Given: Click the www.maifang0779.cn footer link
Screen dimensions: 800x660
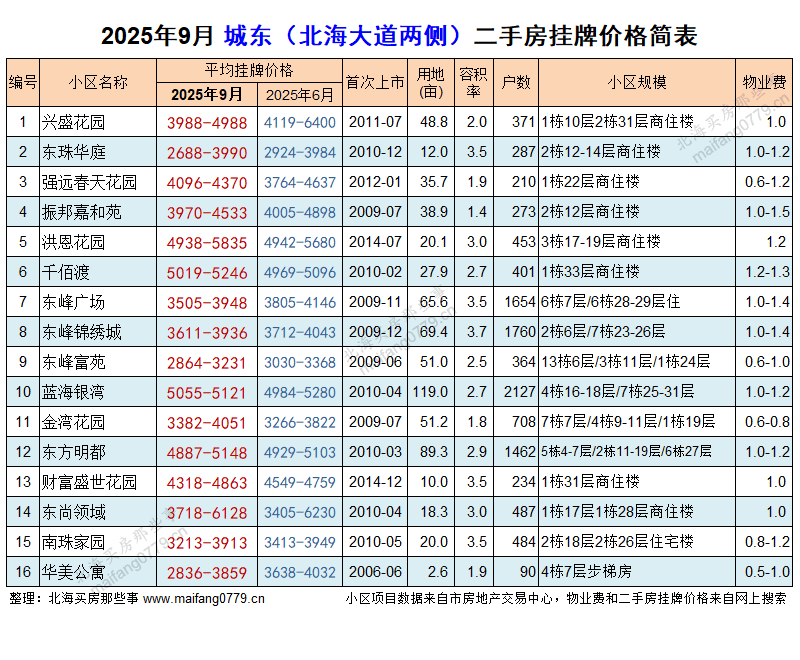Looking at the screenshot, I should pos(204,598).
